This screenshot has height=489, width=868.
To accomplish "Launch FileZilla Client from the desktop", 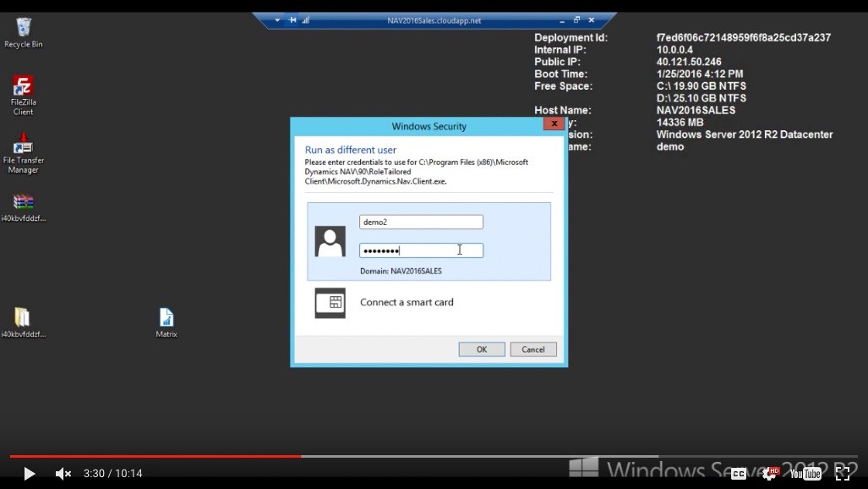I will (24, 96).
